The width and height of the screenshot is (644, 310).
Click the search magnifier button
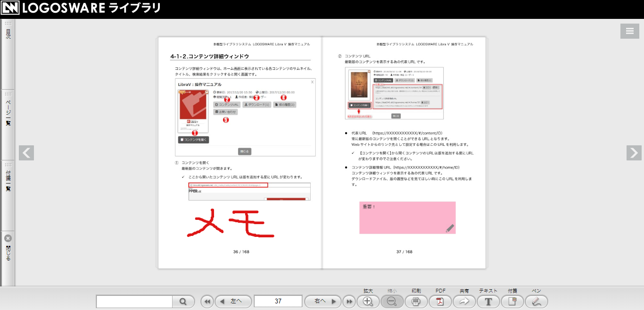(x=183, y=301)
